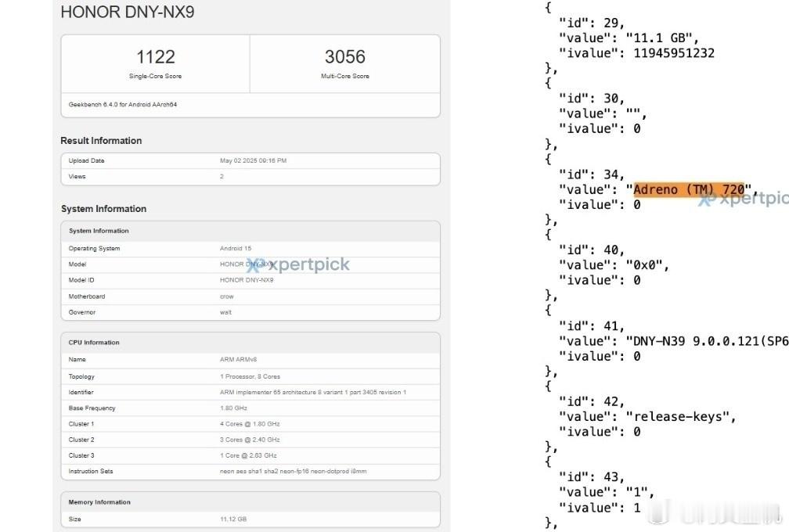This screenshot has width=789, height=532.
Task: Select the Cluster 3 row
Action: pos(250,455)
